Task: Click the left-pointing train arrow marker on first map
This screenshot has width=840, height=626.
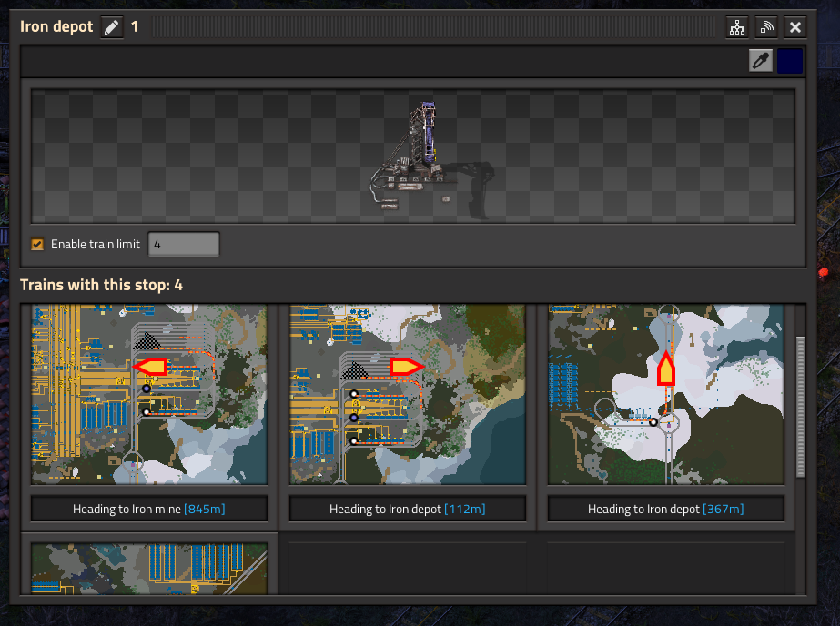Action: pyautogui.click(x=150, y=367)
